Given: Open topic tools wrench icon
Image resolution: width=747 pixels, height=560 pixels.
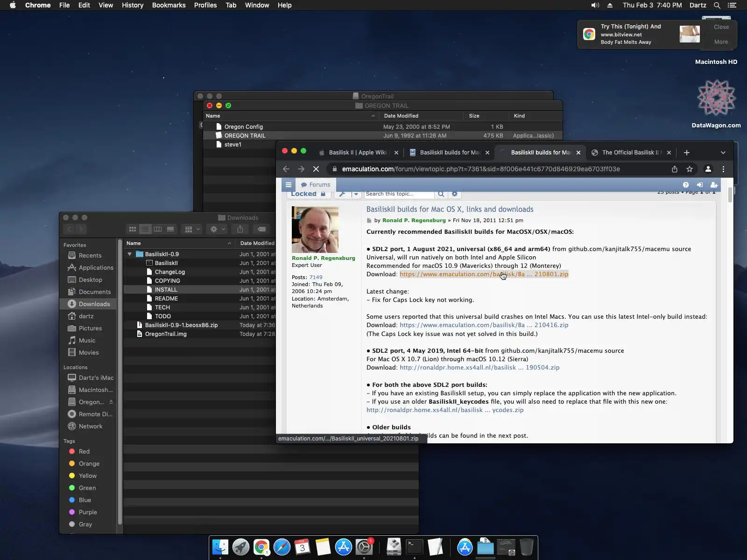Looking at the screenshot, I should tap(342, 194).
